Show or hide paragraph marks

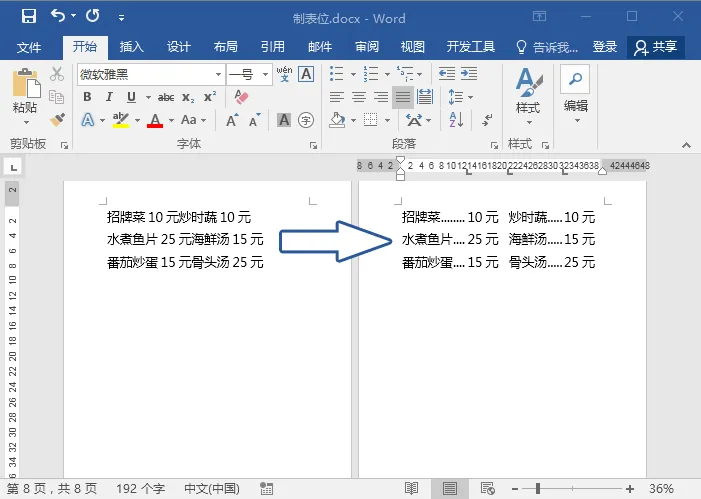coord(487,120)
